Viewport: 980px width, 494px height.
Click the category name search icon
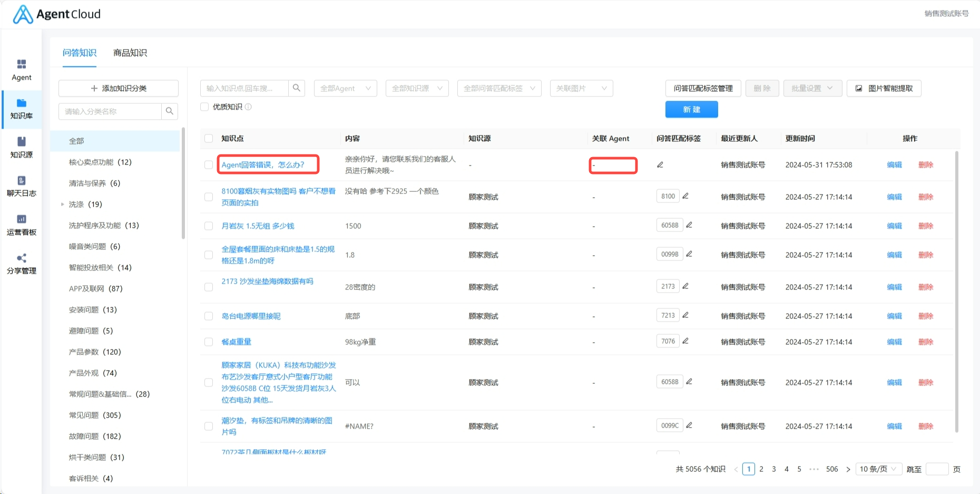tap(170, 111)
